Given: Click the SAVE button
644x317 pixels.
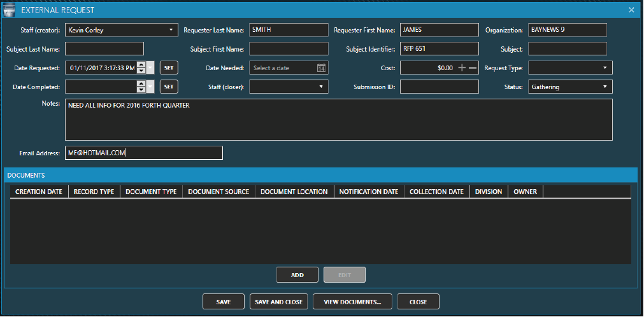Looking at the screenshot, I should click(224, 302).
